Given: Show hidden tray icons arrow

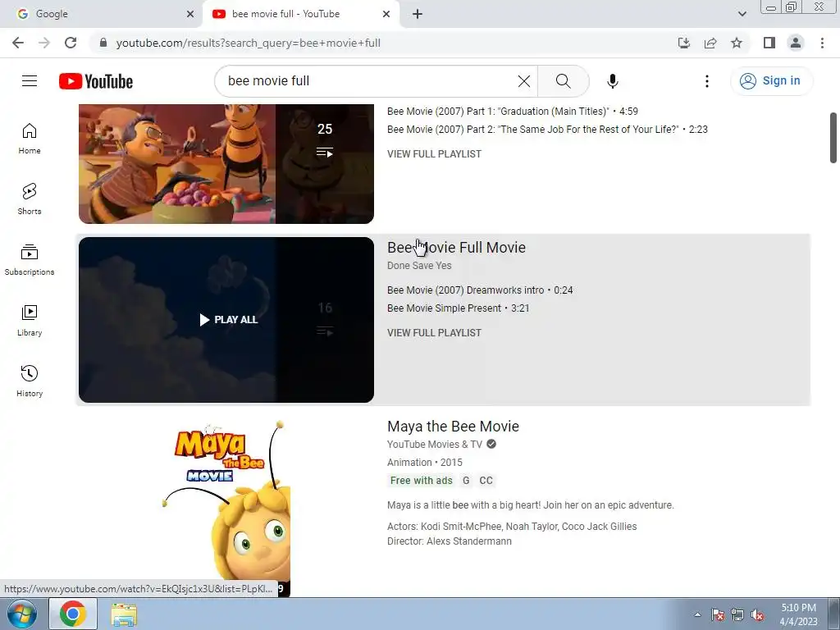Looking at the screenshot, I should [697, 614].
